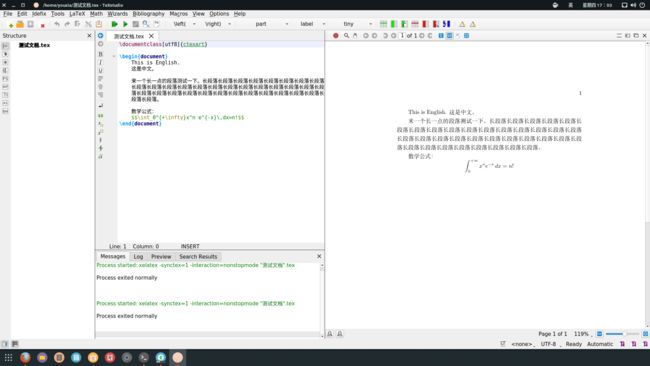Switch to the Messages tab
The height and width of the screenshot is (366, 650).
(113, 257)
